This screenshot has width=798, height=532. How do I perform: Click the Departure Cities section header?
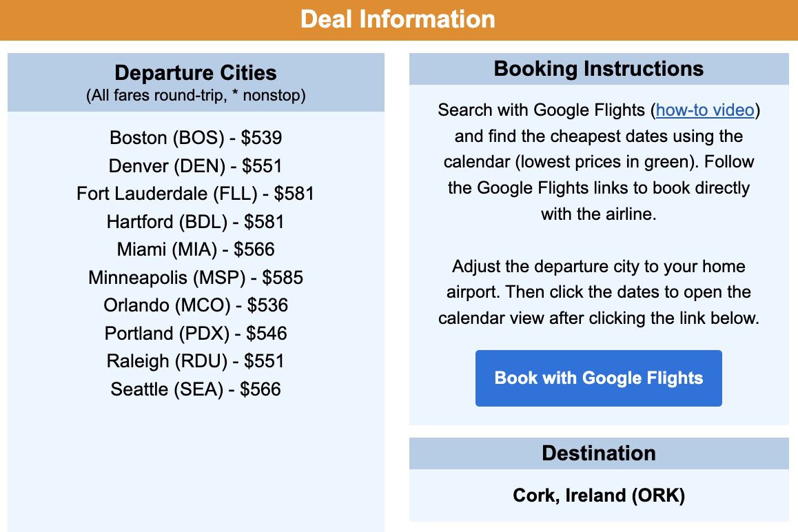195,72
